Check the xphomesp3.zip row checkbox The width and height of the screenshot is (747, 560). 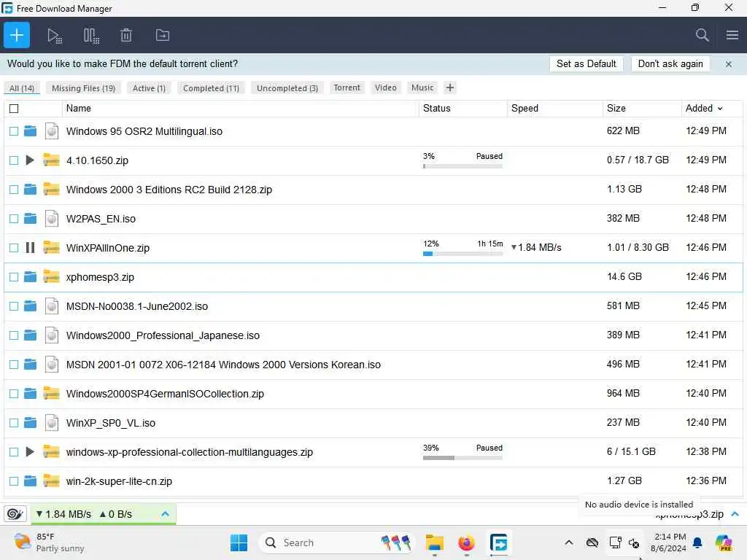14,276
